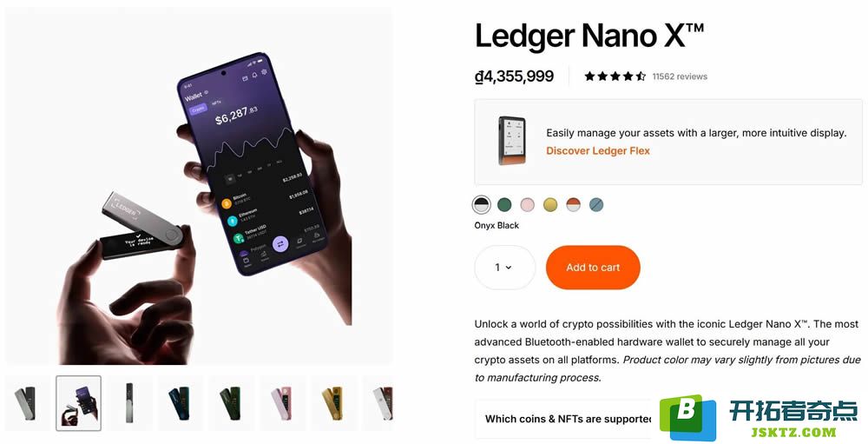Choose the orange and white color swatch
The image size is (868, 444).
(x=573, y=204)
